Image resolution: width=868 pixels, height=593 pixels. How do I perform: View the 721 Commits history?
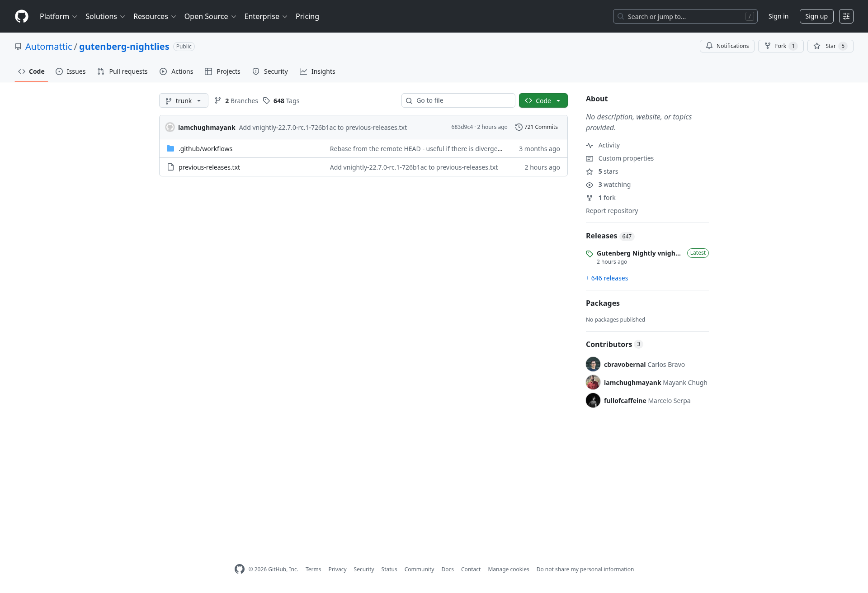[x=537, y=127]
